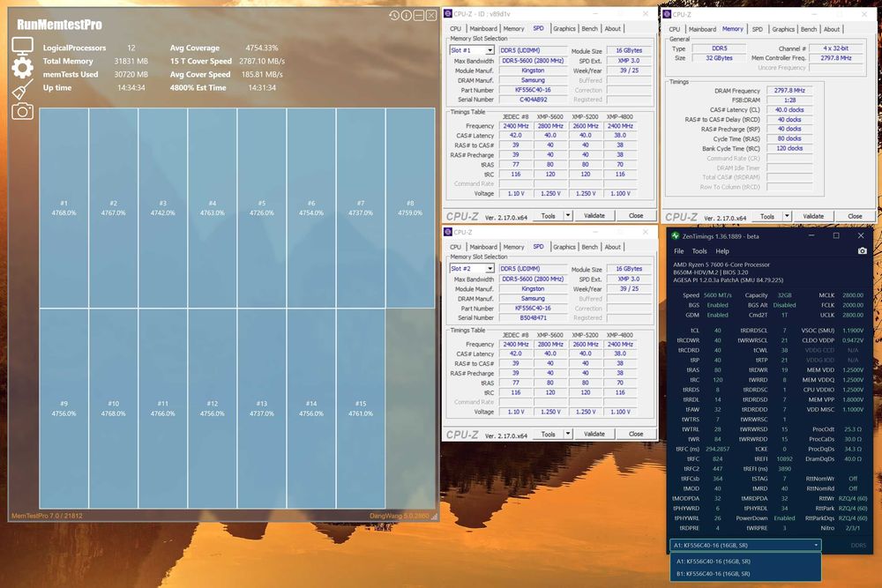
Task: Click Validate in CPU-Z Slot #2 window
Action: coord(594,434)
